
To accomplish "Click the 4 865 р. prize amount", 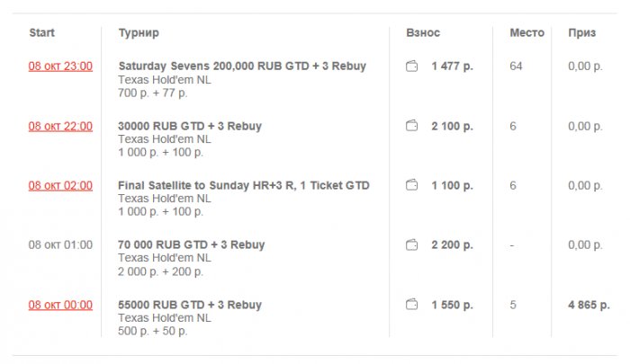I will pos(589,306).
